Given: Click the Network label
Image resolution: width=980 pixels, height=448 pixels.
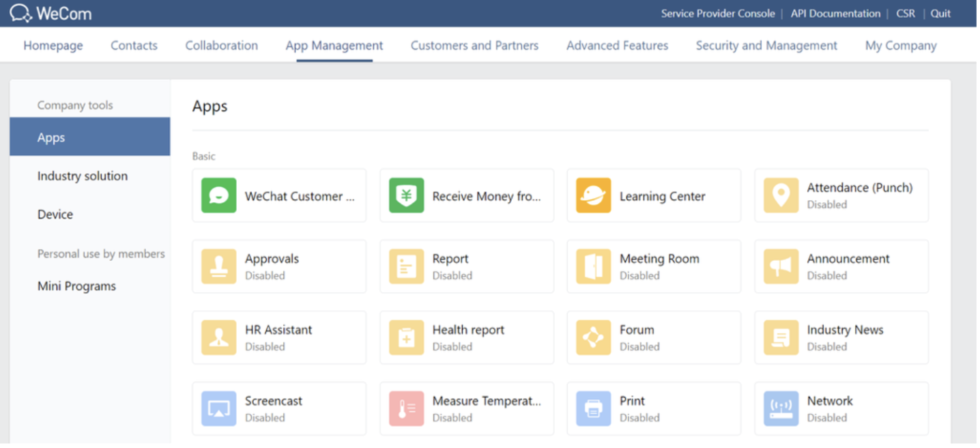Looking at the screenshot, I should coord(830,401).
